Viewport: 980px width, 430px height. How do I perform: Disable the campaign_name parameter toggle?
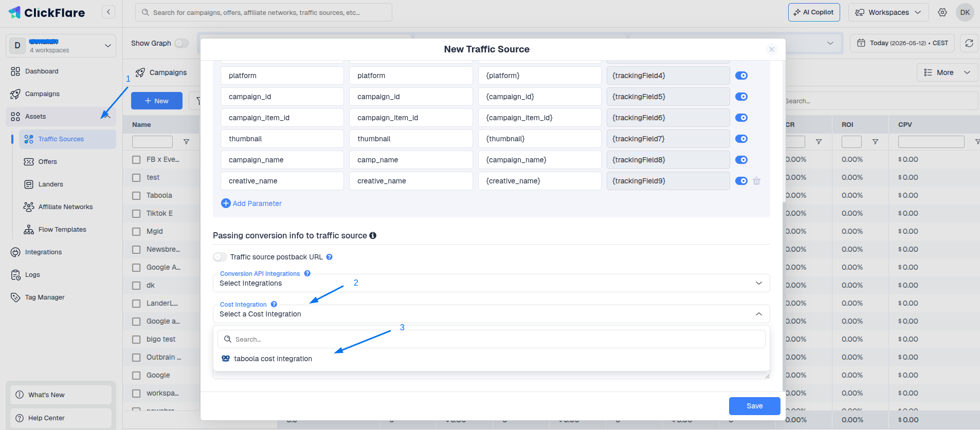pyautogui.click(x=741, y=160)
